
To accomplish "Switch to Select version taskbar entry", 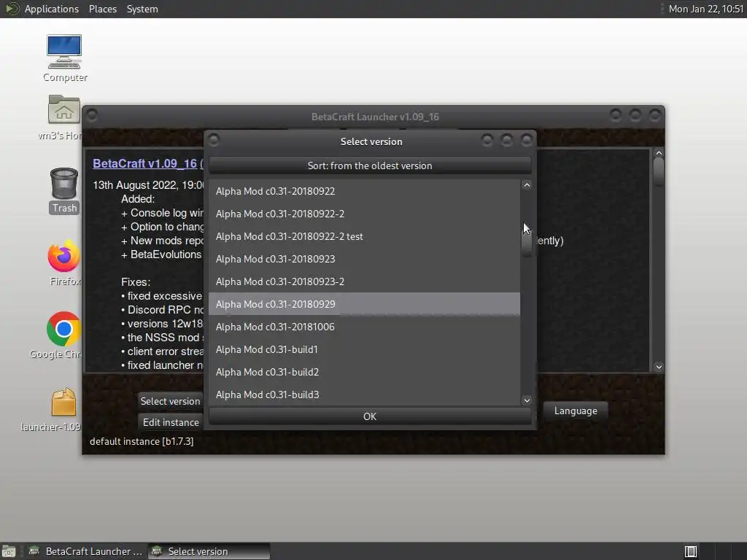I will pyautogui.click(x=209, y=551).
